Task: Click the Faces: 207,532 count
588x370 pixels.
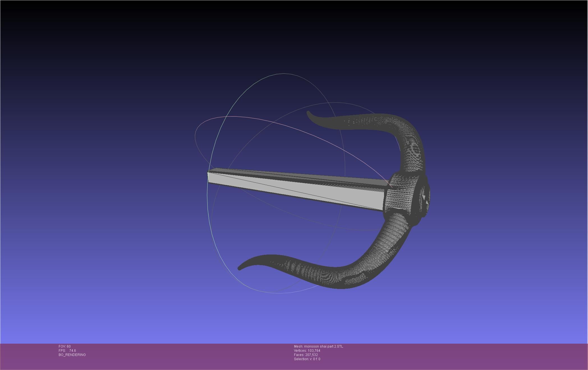Action: pyautogui.click(x=306, y=355)
